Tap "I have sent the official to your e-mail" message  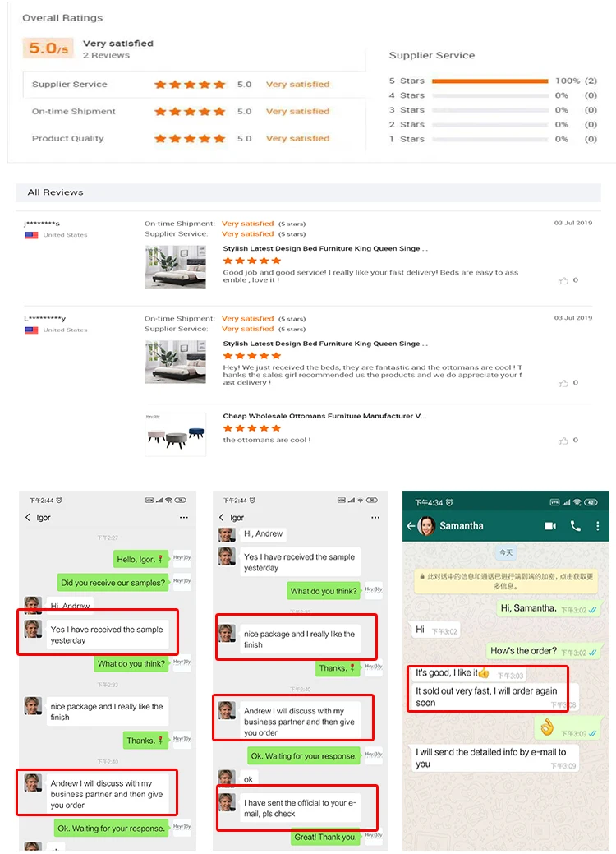pyautogui.click(x=300, y=808)
